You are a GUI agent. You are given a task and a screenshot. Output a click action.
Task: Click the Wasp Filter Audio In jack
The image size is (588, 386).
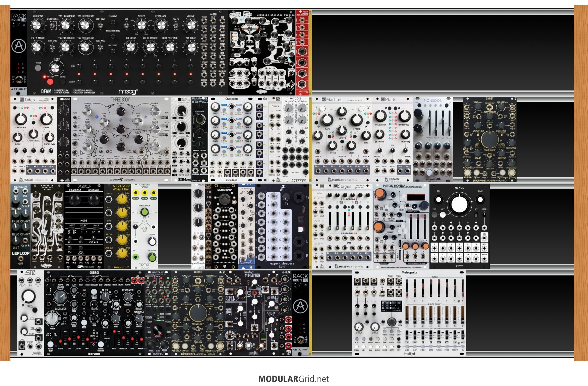pyautogui.click(x=109, y=200)
